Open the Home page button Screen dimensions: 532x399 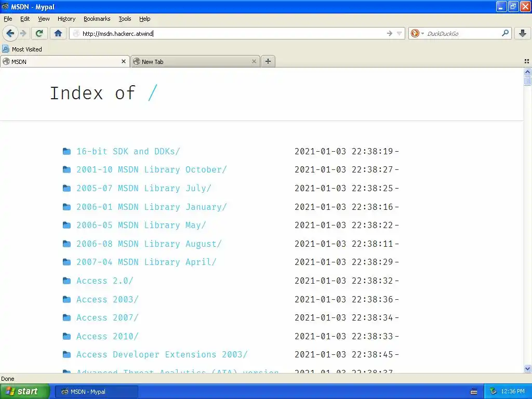click(x=58, y=33)
